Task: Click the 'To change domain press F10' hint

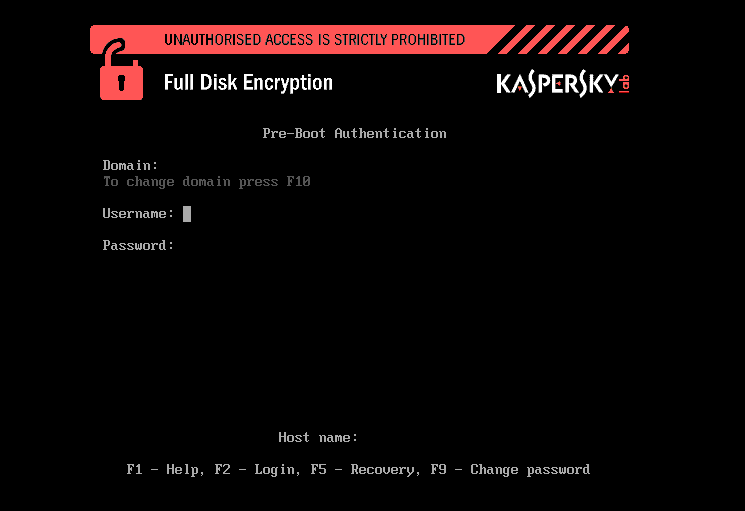Action: click(x=206, y=182)
